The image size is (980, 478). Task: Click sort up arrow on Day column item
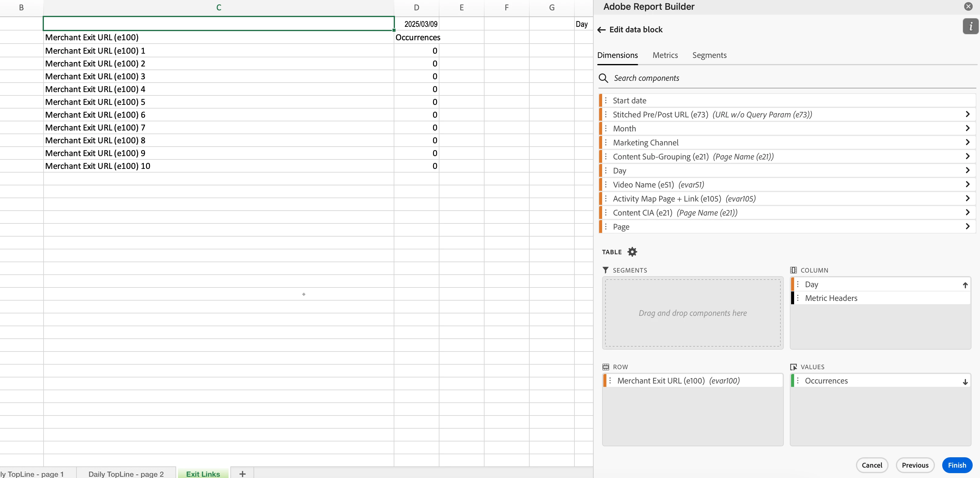[965, 285]
